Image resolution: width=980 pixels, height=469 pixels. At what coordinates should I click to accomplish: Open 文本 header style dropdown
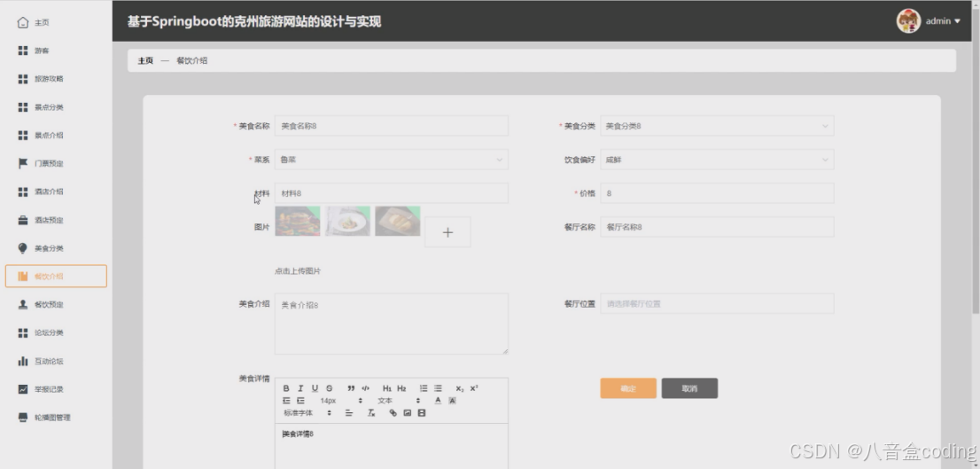(398, 401)
